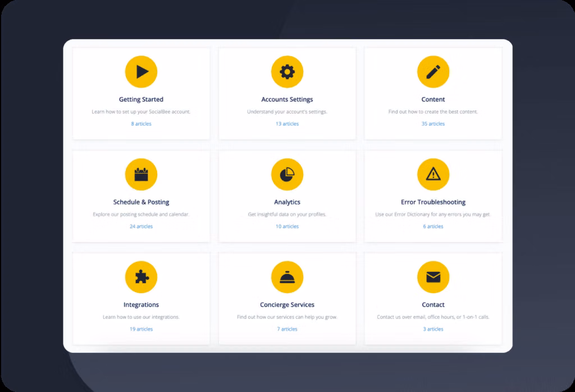Click the Content pencil icon
575x392 pixels.
pyautogui.click(x=433, y=72)
